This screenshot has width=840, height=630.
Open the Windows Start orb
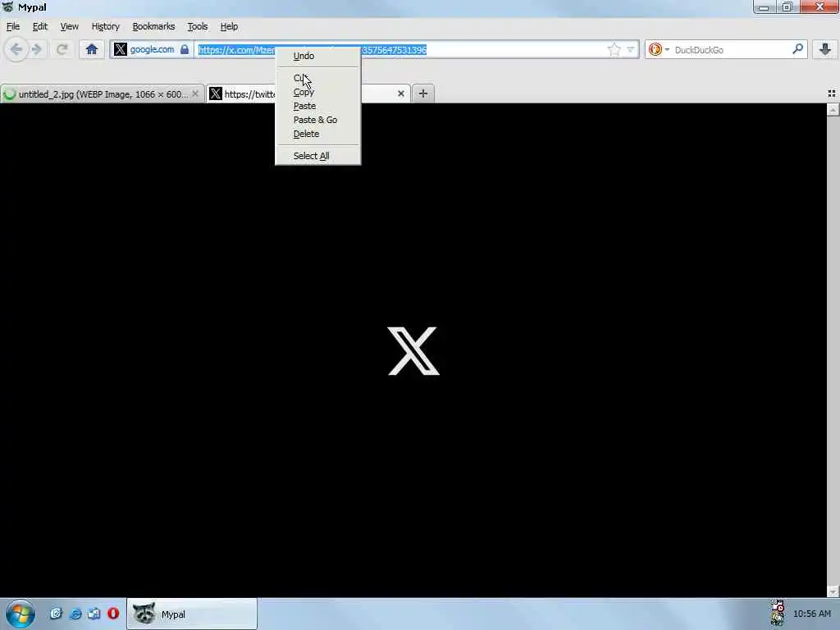[x=21, y=614]
